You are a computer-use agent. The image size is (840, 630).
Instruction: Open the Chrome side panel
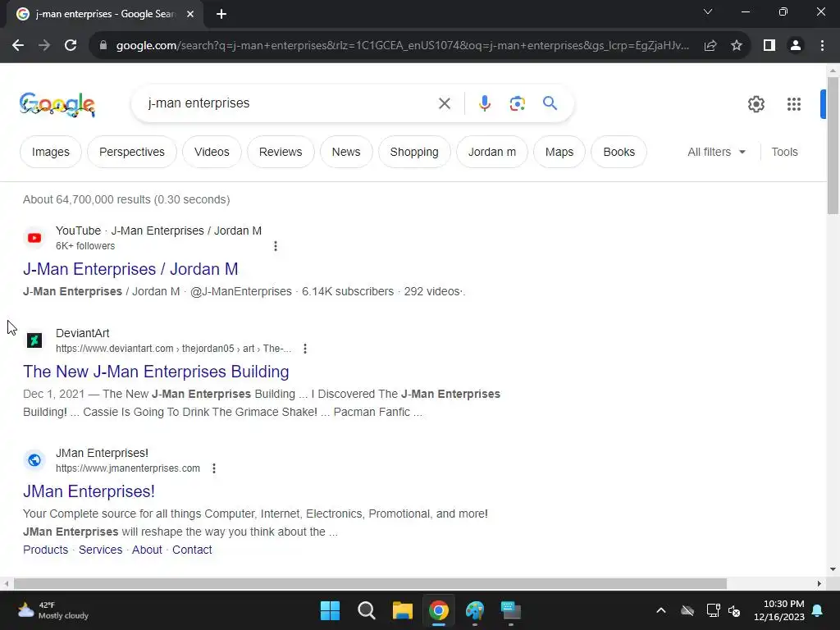[769, 46]
